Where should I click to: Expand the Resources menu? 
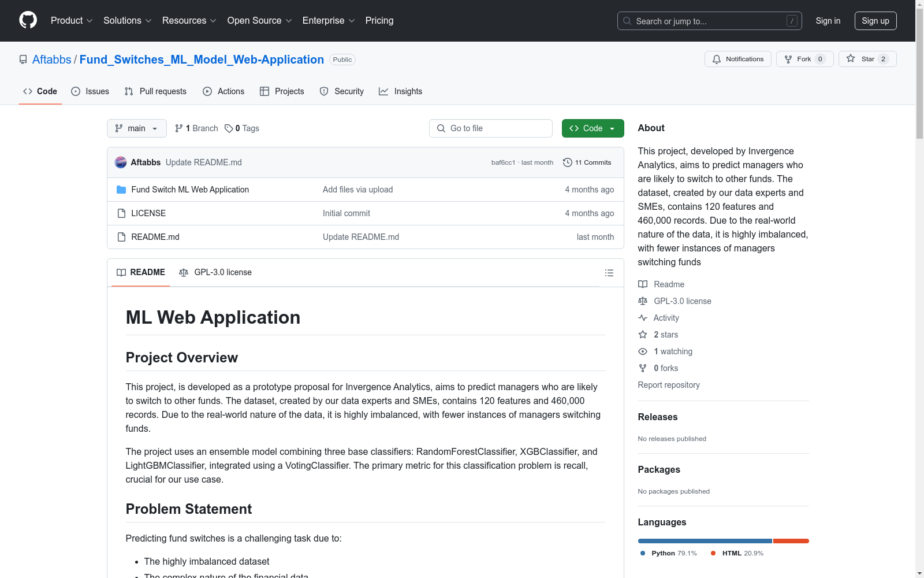[x=189, y=21]
